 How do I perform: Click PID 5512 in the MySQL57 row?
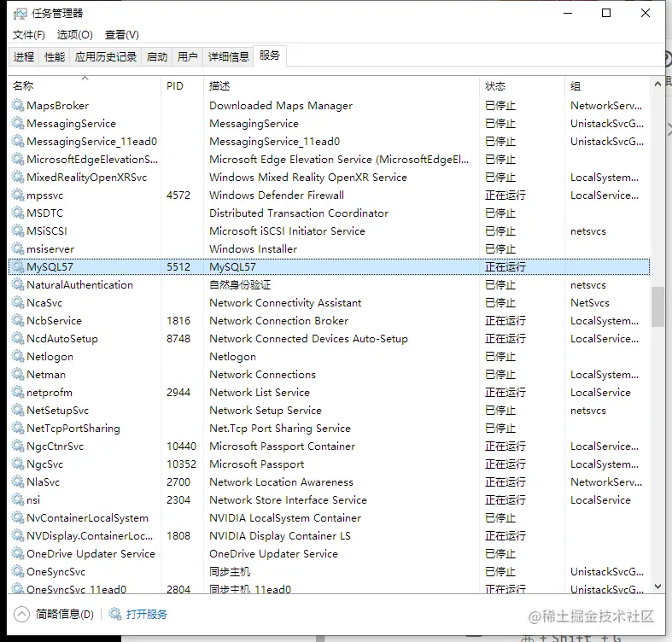(x=178, y=267)
